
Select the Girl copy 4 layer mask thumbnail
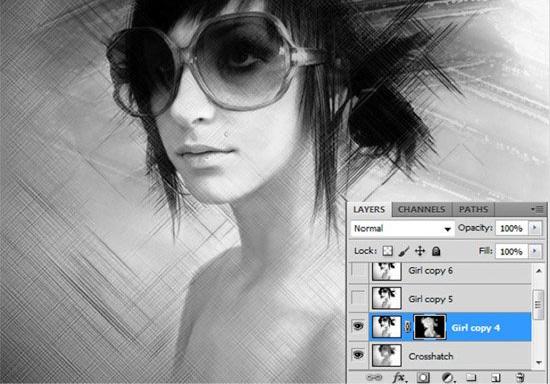pos(430,327)
